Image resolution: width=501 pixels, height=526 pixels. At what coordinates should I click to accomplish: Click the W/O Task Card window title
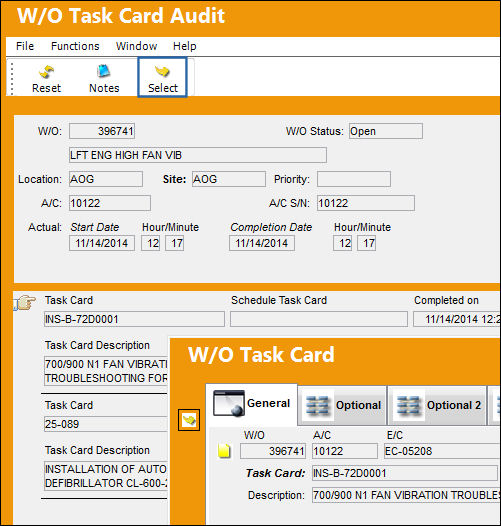pos(261,355)
